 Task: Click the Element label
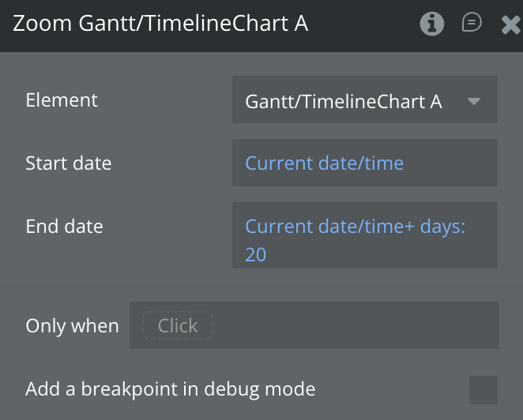click(x=62, y=100)
